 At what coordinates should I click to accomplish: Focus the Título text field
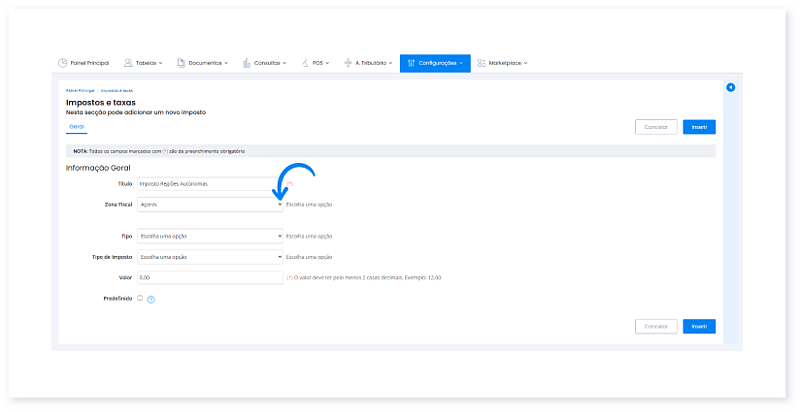click(x=211, y=184)
